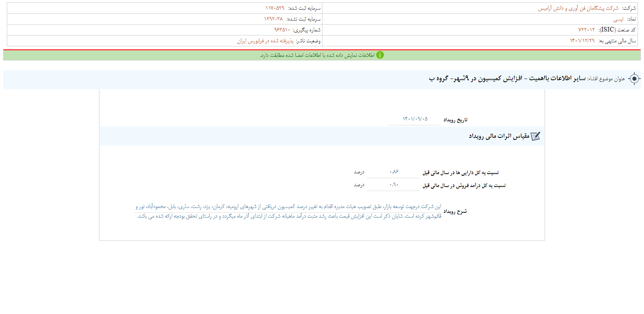Click the tracking number ۹۶۳۵۱۰
Screen dimensions: 644x314
click(x=282, y=30)
